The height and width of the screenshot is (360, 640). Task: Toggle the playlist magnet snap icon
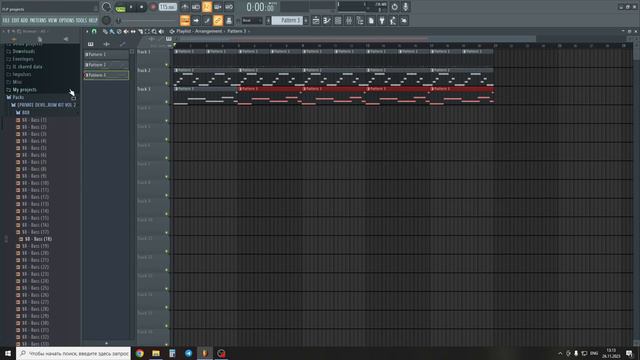(x=94, y=31)
